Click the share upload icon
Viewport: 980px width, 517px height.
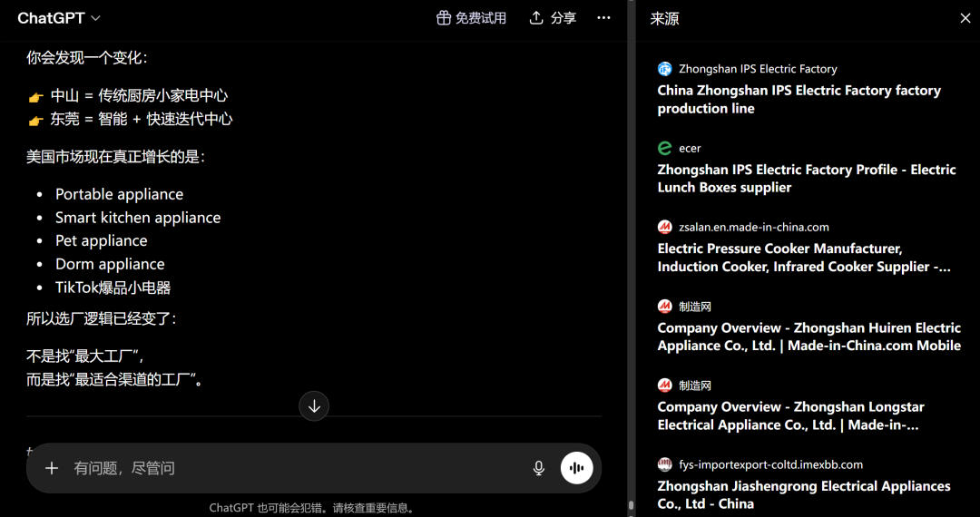[x=536, y=18]
